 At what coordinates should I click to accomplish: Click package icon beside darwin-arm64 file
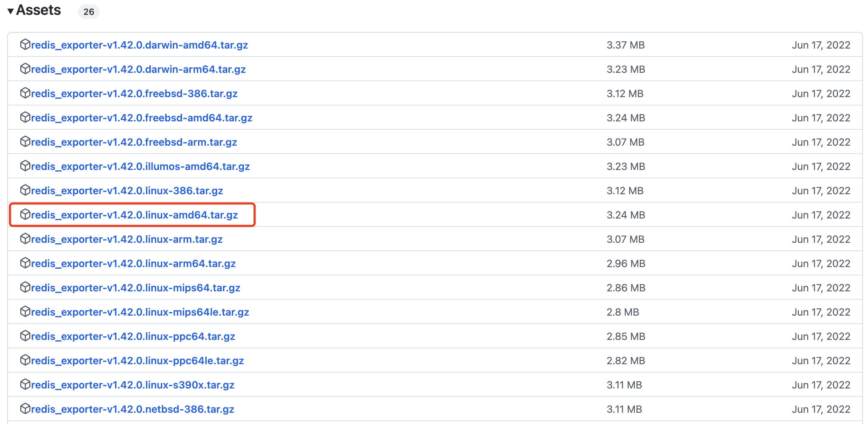tap(25, 68)
